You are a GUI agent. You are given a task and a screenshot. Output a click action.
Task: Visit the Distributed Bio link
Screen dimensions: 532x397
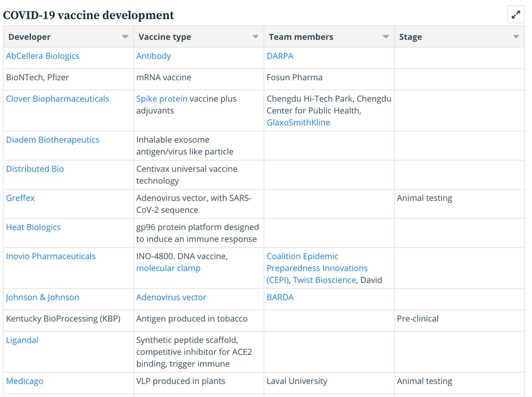click(x=35, y=169)
